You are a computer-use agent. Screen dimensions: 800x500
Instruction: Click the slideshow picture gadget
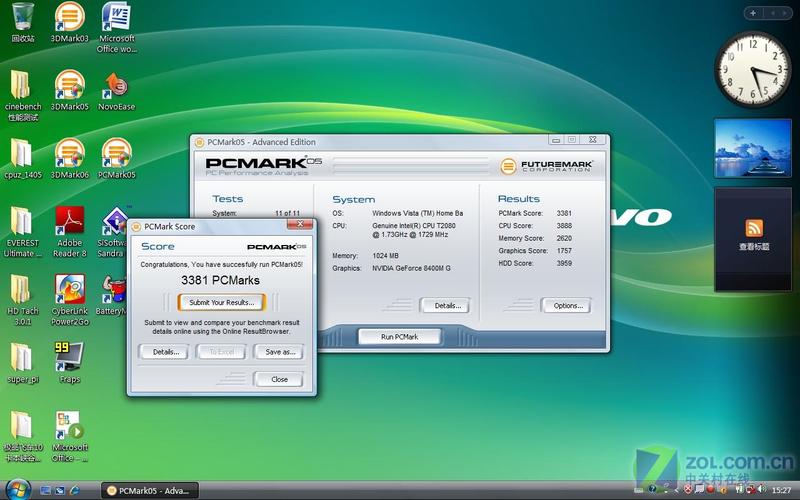pyautogui.click(x=753, y=148)
